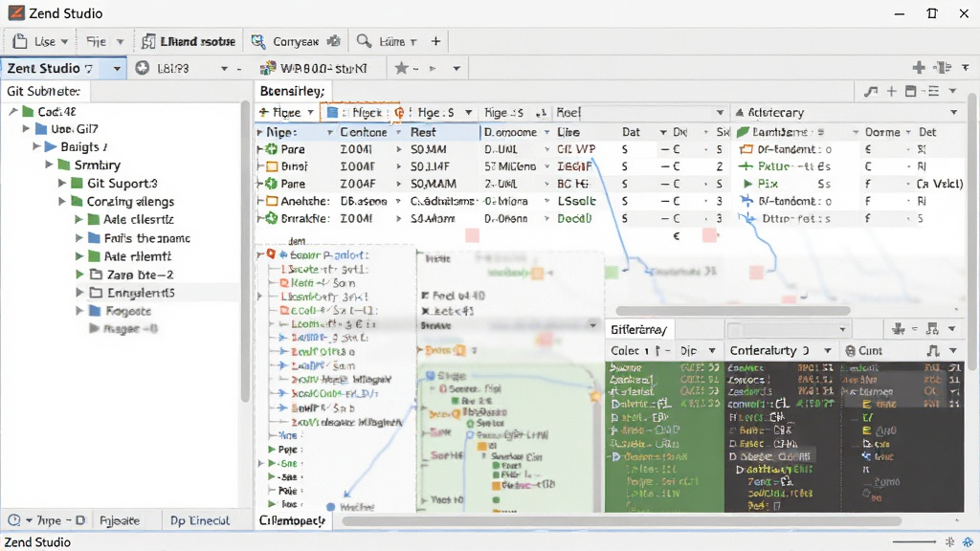This screenshot has width=980, height=551.
Task: Click the pin icon in Giiferarray header
Action: (x=899, y=329)
